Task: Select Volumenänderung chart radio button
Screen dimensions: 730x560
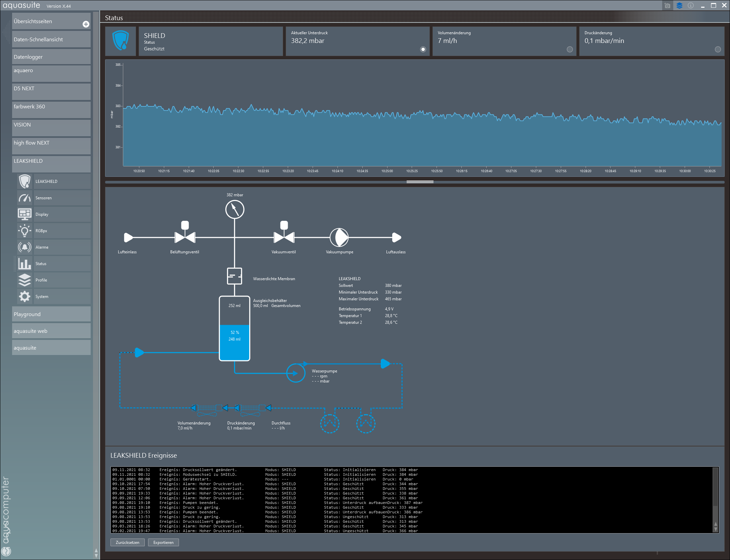Action: tap(570, 49)
